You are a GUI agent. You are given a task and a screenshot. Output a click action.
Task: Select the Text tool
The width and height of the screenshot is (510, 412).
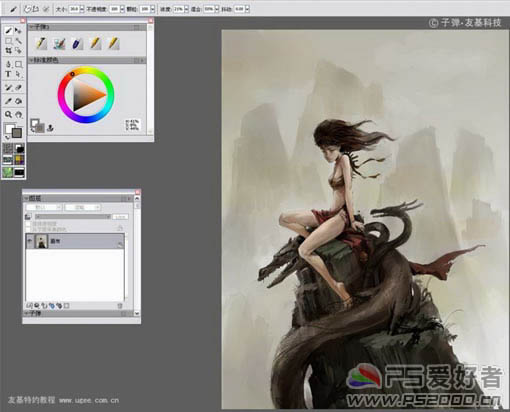pos(8,74)
